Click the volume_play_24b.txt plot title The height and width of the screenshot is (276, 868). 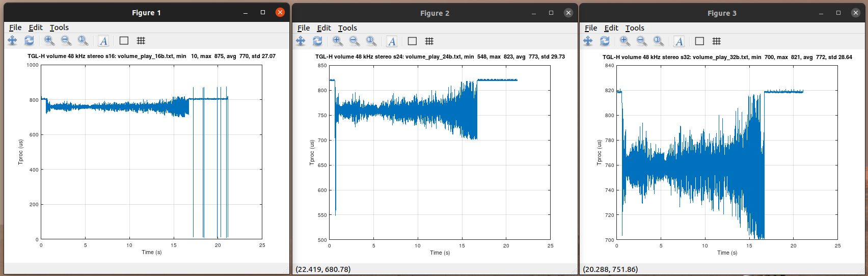pos(440,57)
